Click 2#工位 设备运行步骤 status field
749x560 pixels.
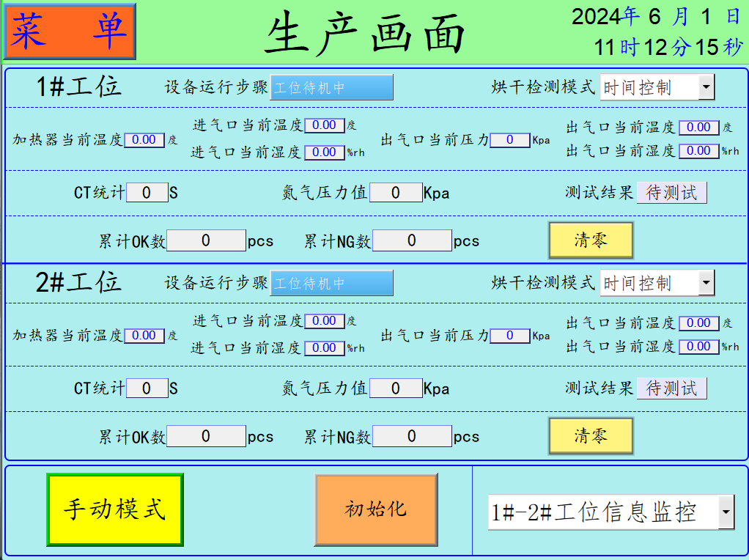331,283
